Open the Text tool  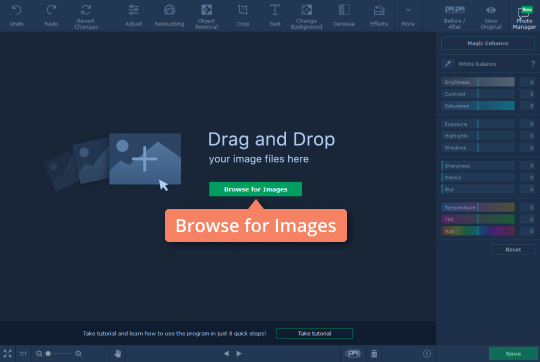pyautogui.click(x=275, y=16)
